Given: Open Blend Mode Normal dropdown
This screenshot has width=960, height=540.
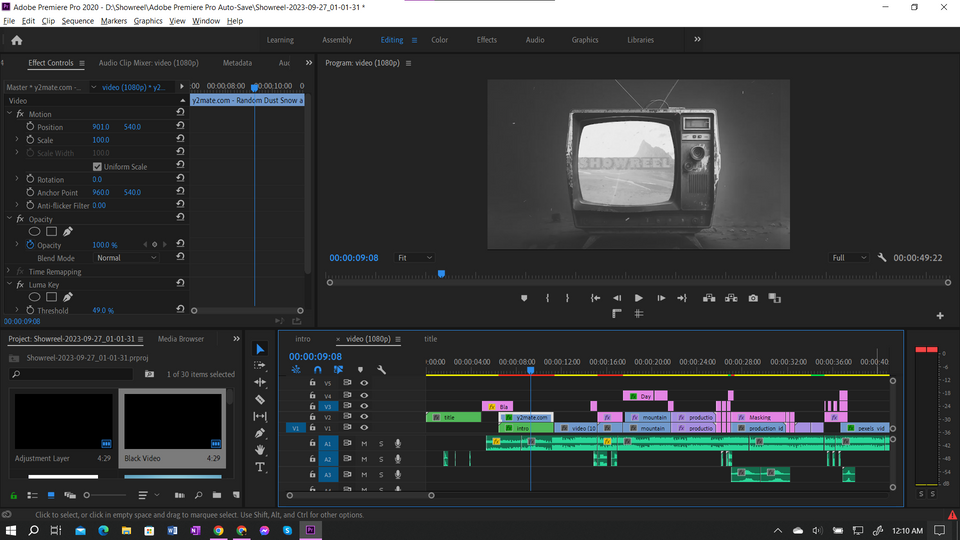Looking at the screenshot, I should point(127,258).
